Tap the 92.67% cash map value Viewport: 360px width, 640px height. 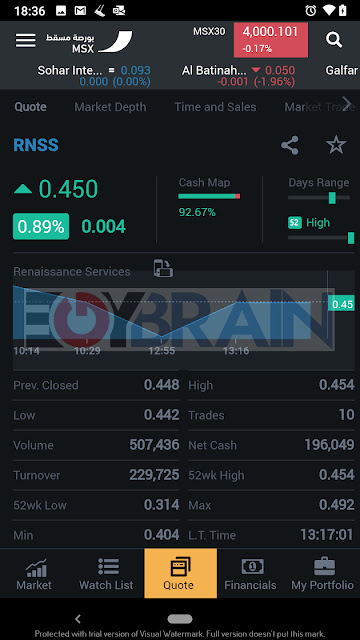point(197,212)
